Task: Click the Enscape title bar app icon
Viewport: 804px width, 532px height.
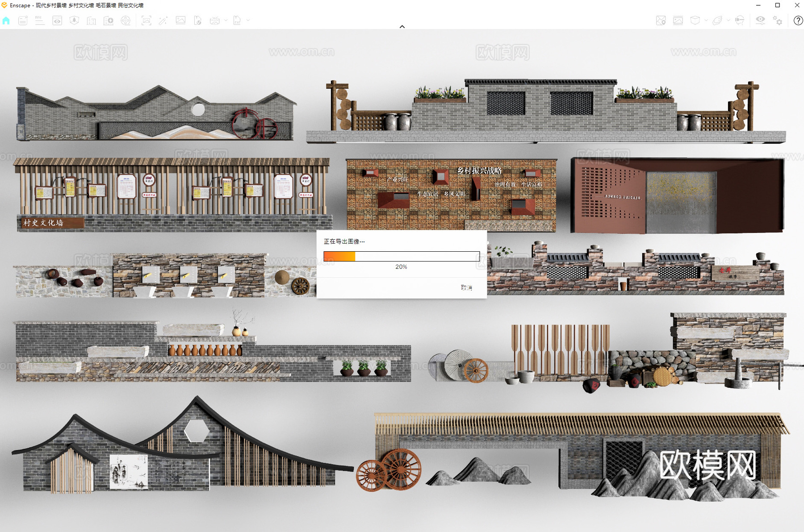Action: click(4, 5)
